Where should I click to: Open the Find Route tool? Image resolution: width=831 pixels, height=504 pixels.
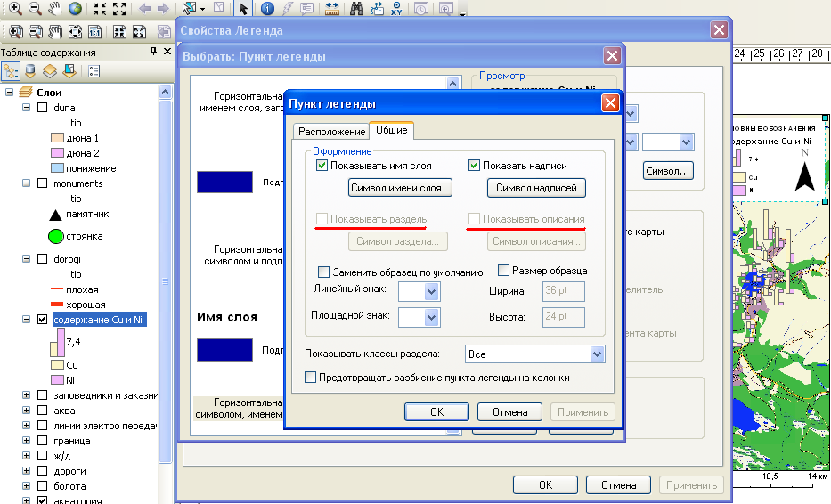[377, 9]
